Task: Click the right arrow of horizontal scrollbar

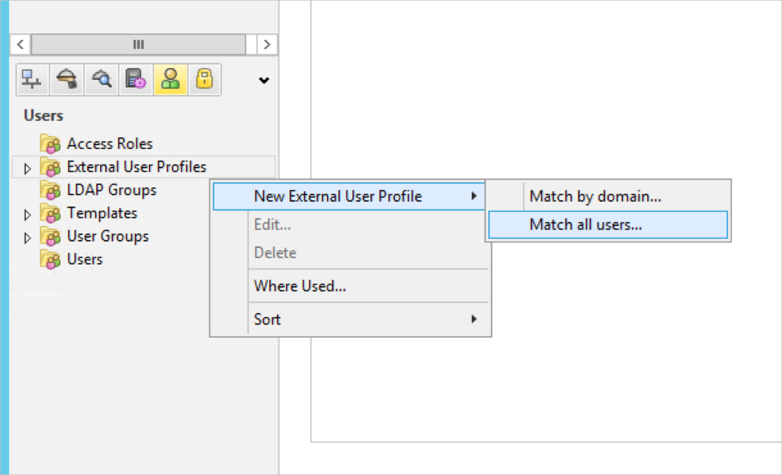Action: 266,45
